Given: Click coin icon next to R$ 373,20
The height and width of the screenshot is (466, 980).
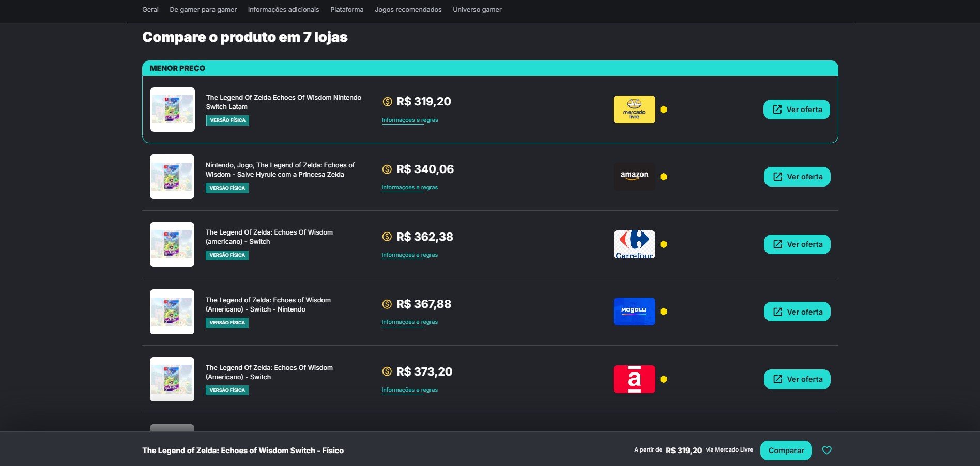Looking at the screenshot, I should tap(387, 371).
